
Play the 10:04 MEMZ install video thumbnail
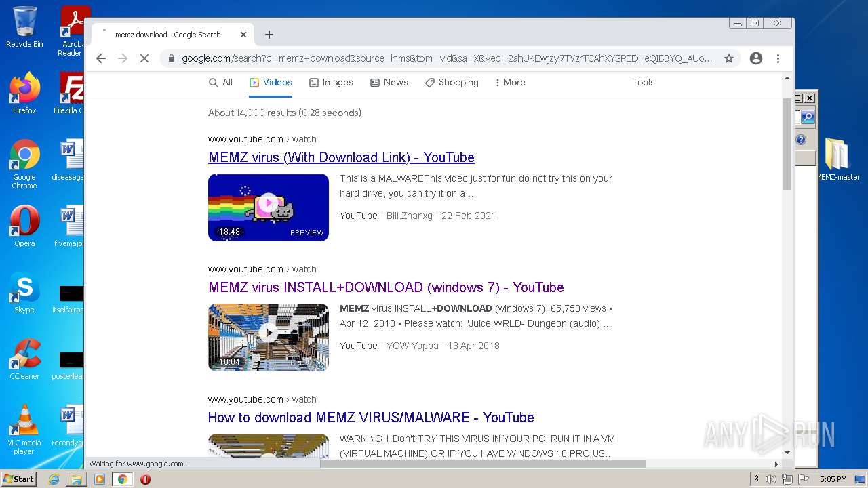(269, 338)
